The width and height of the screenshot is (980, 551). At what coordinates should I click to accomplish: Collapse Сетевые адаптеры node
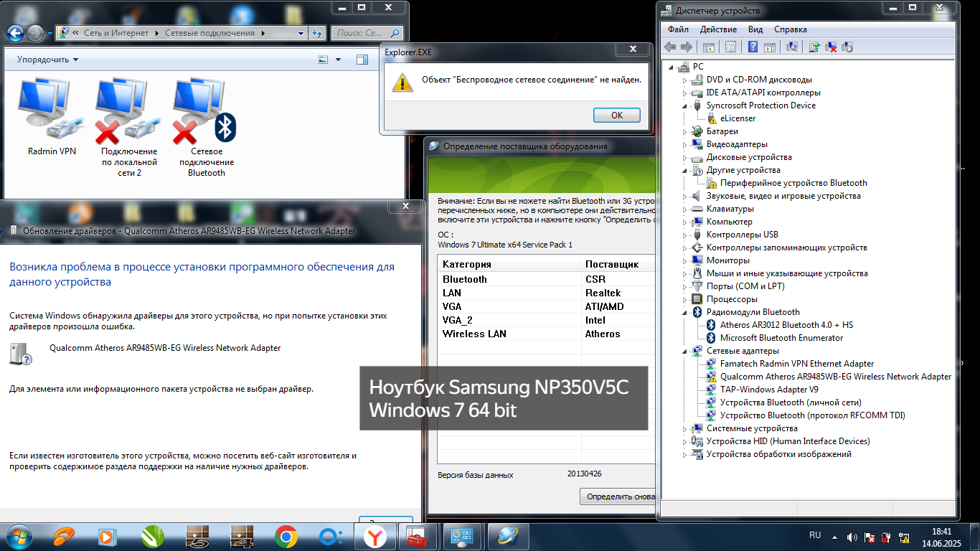coord(684,351)
